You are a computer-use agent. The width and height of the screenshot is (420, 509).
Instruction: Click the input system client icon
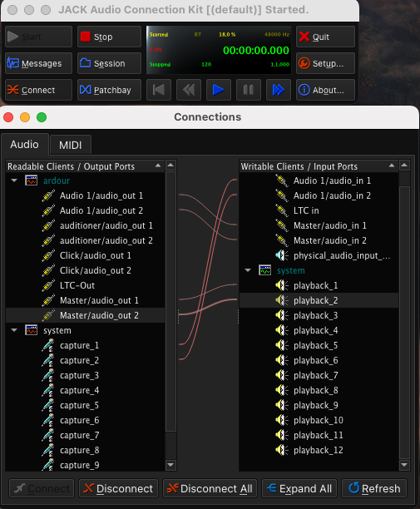[265, 270]
